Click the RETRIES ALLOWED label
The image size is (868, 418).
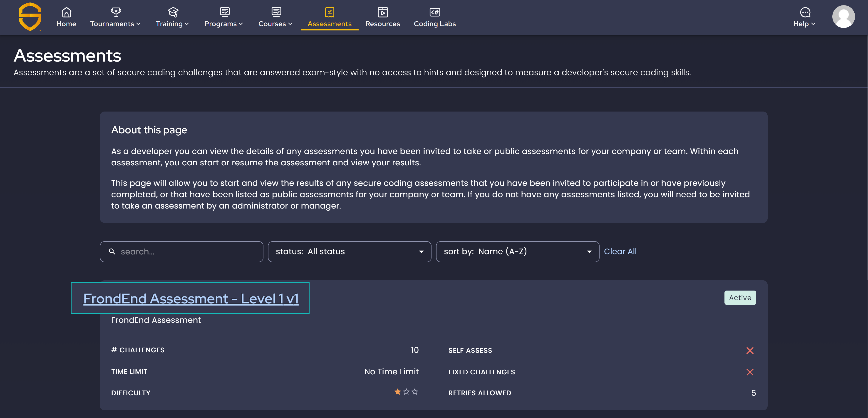click(479, 393)
